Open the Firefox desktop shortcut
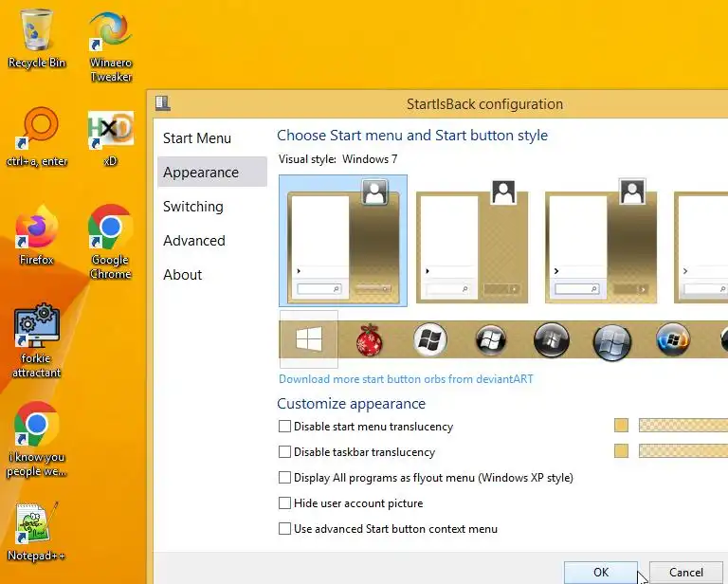 [36, 236]
